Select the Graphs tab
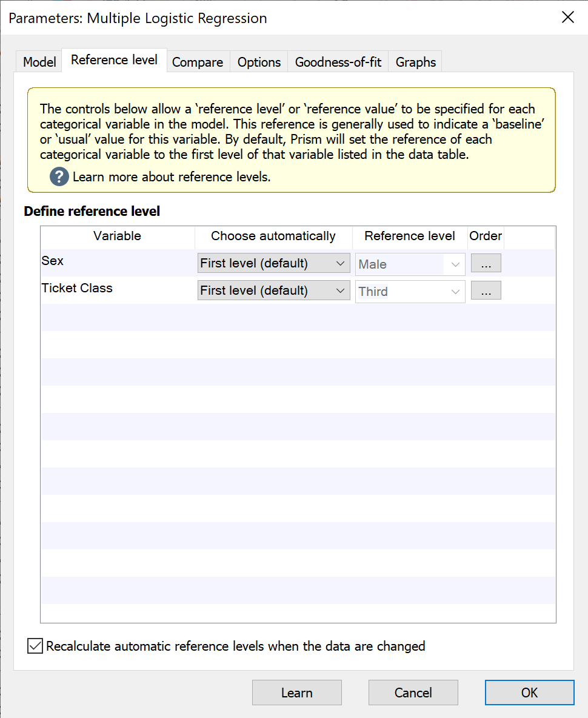 [416, 62]
